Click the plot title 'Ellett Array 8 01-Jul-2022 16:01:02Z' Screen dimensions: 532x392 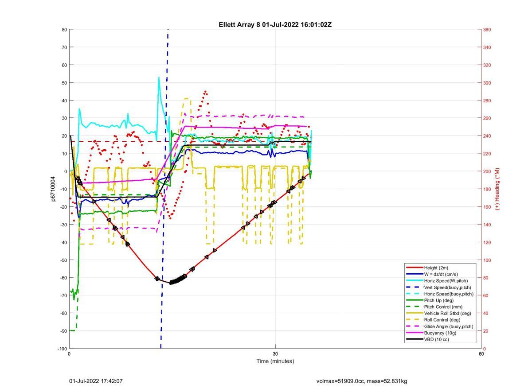tap(275, 25)
